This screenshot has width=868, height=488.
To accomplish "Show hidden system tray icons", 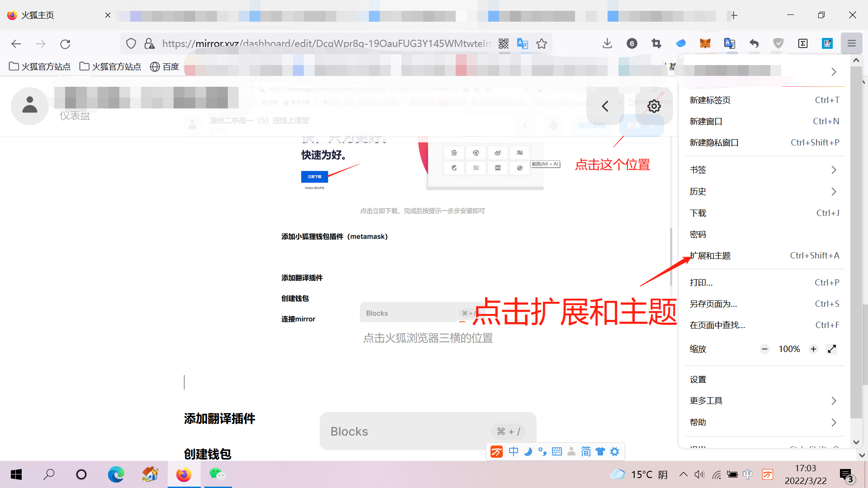I will click(683, 474).
